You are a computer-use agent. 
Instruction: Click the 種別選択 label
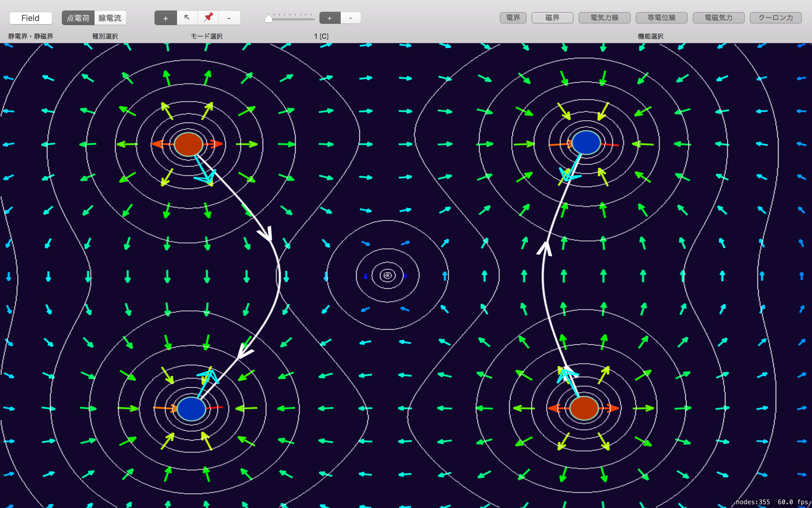(x=105, y=36)
